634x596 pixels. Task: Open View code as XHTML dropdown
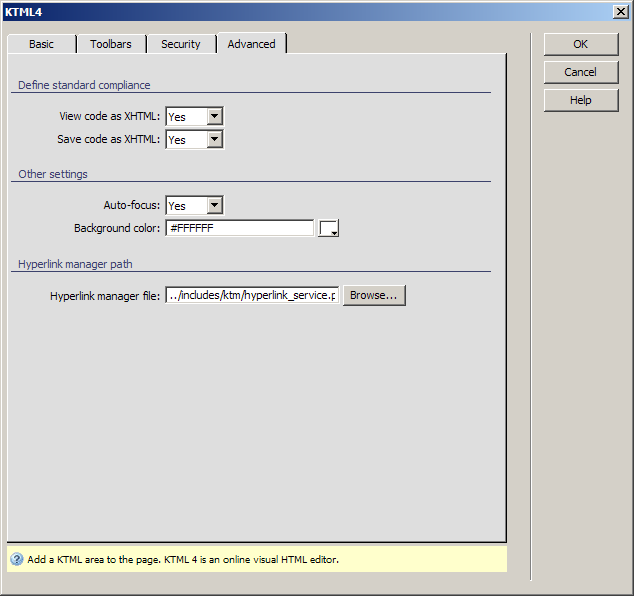(194, 116)
